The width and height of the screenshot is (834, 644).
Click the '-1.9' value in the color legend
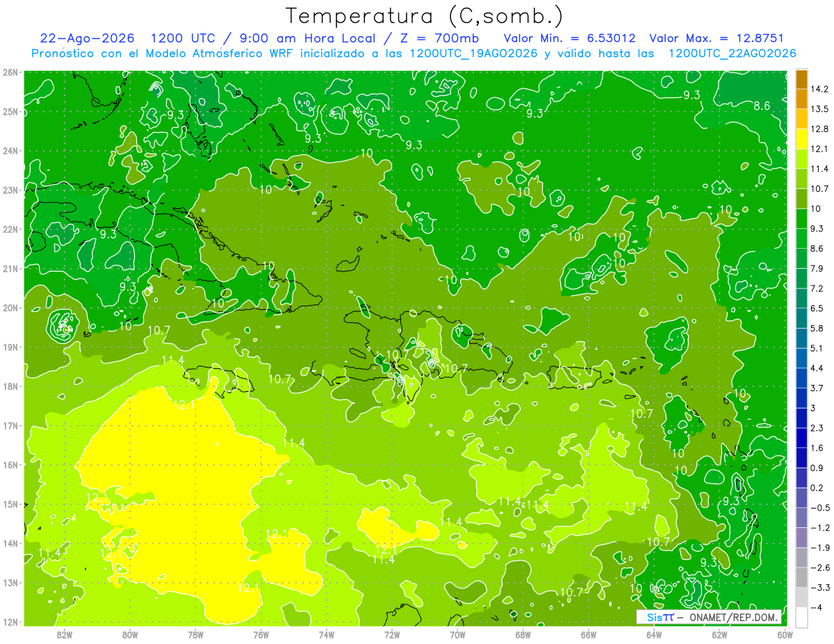click(820, 548)
